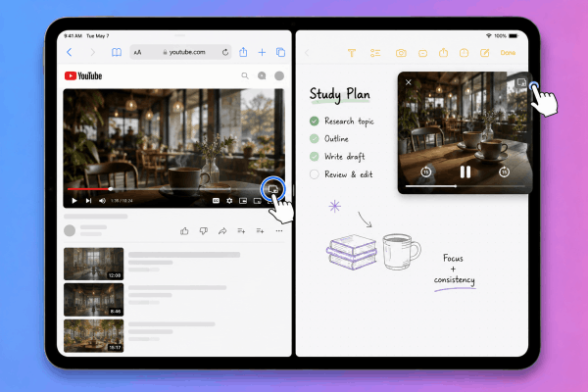Uncheck the Write draft item

(315, 157)
